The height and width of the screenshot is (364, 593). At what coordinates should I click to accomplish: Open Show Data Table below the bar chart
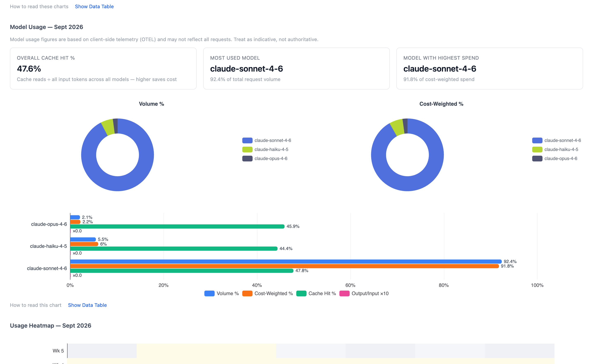pyautogui.click(x=87, y=305)
